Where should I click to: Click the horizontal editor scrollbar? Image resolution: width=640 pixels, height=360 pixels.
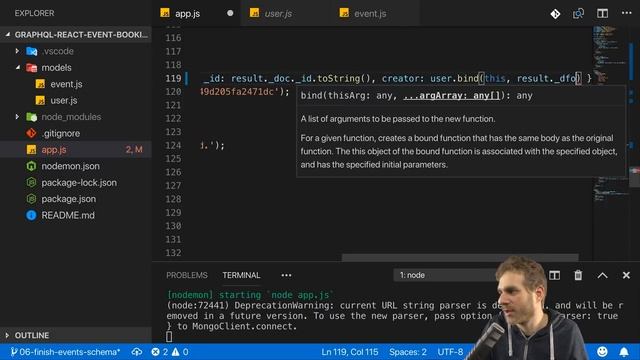(460, 258)
